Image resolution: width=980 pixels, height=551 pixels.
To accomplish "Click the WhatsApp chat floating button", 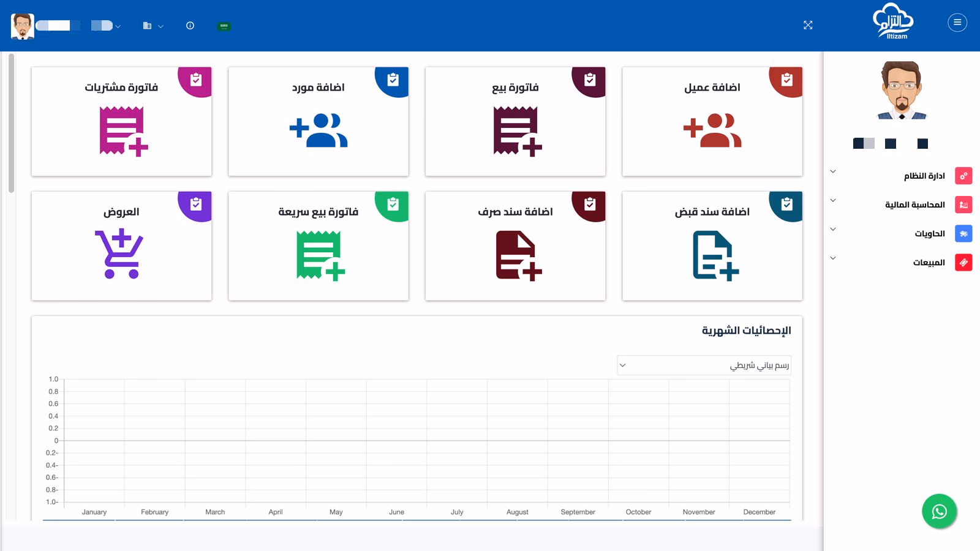I will pyautogui.click(x=939, y=511).
